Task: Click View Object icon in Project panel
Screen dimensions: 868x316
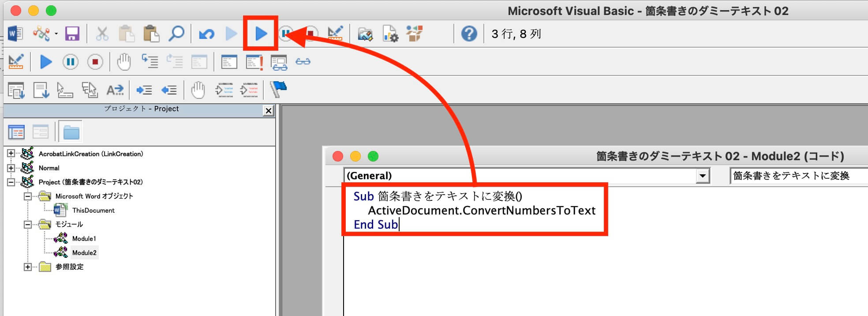Action: click(40, 132)
